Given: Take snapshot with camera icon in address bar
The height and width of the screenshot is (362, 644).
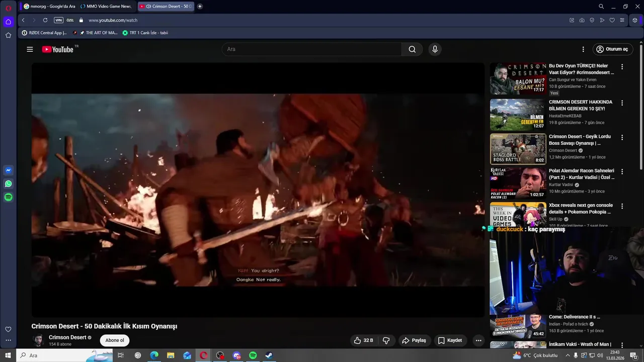Looking at the screenshot, I should [x=582, y=20].
